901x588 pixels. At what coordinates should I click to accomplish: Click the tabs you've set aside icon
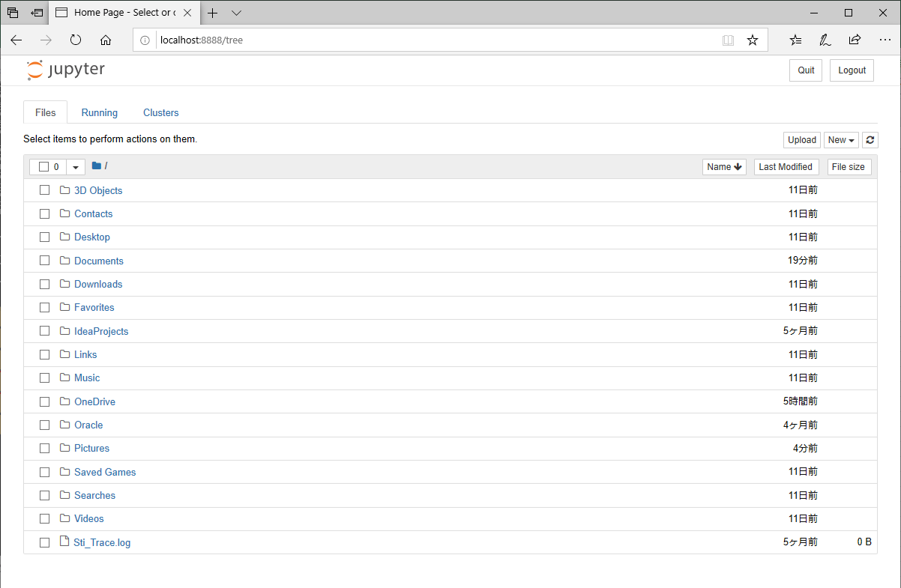pos(13,13)
